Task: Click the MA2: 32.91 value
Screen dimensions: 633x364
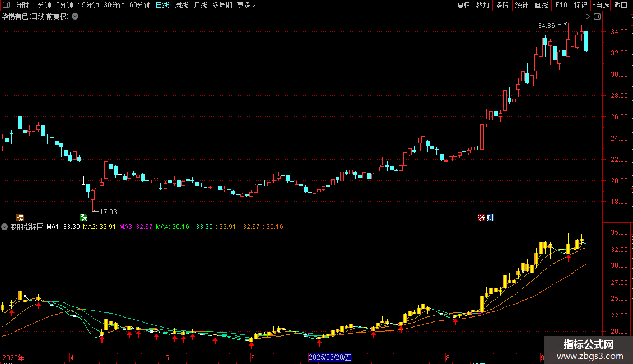Action: [99, 227]
